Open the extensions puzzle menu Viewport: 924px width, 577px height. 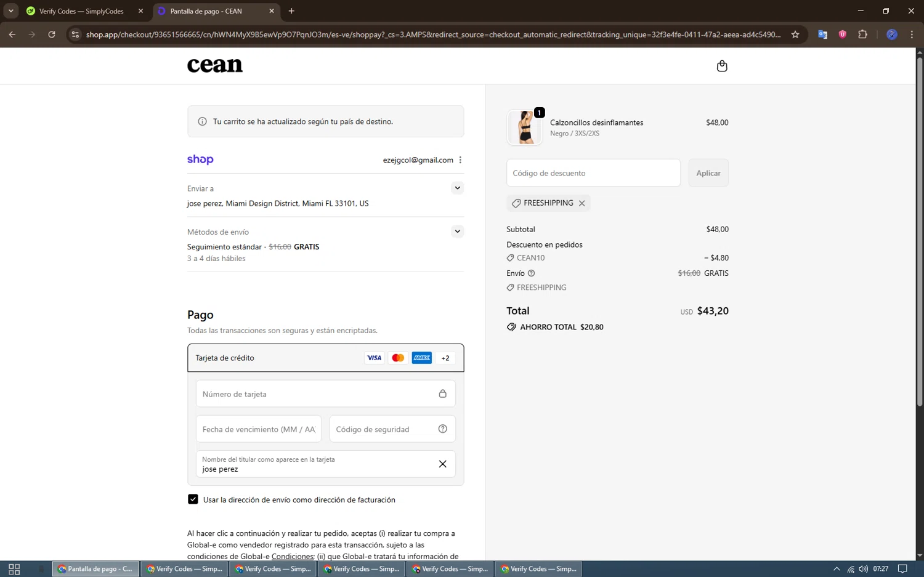tap(862, 34)
